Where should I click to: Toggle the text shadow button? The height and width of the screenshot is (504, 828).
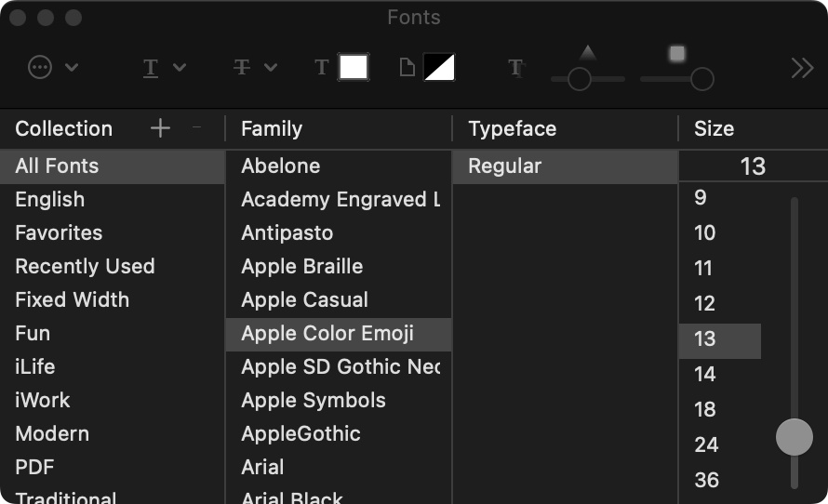(514, 67)
